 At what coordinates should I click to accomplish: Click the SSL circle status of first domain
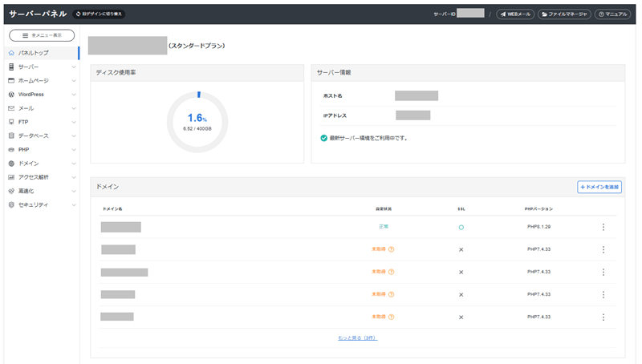(461, 227)
